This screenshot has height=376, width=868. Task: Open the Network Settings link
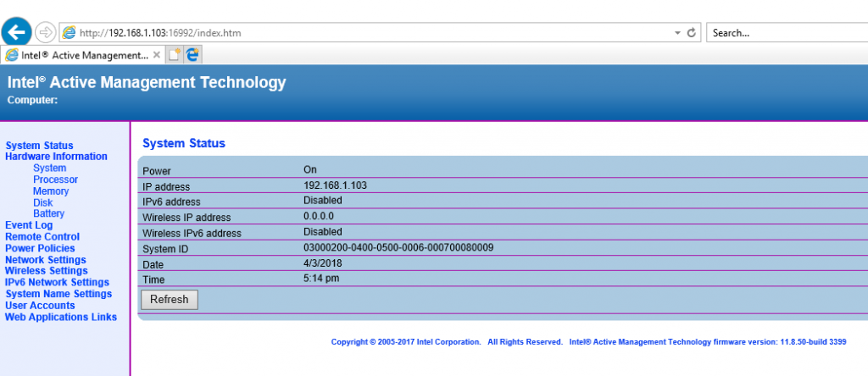[x=46, y=260]
